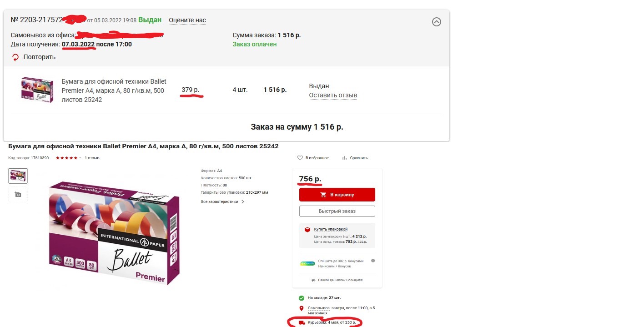
Task: Click the five-star product rating
Action: (66, 158)
